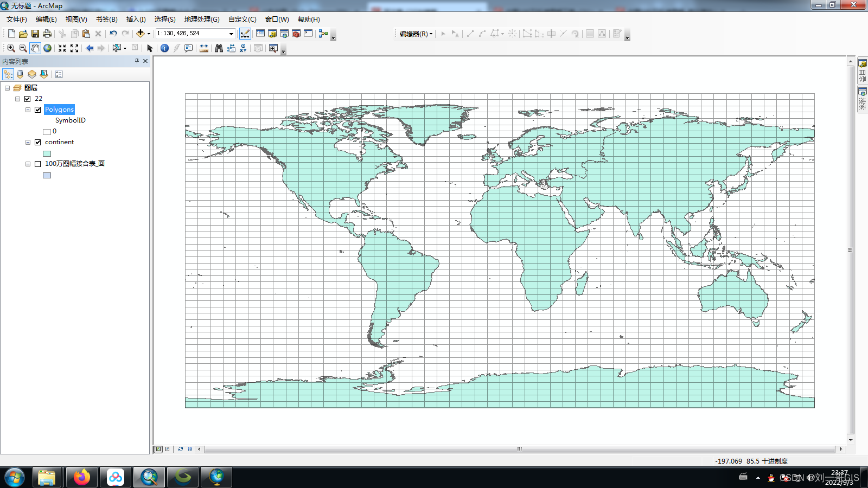Select the HTML Popup tool
Screen dimensions: 868x488
pyautogui.click(x=189, y=48)
